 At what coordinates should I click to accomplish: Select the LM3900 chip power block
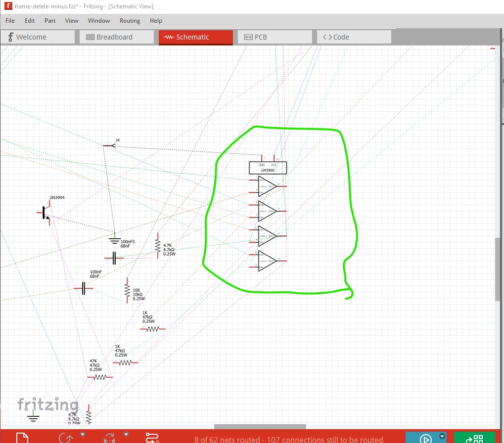(267, 168)
